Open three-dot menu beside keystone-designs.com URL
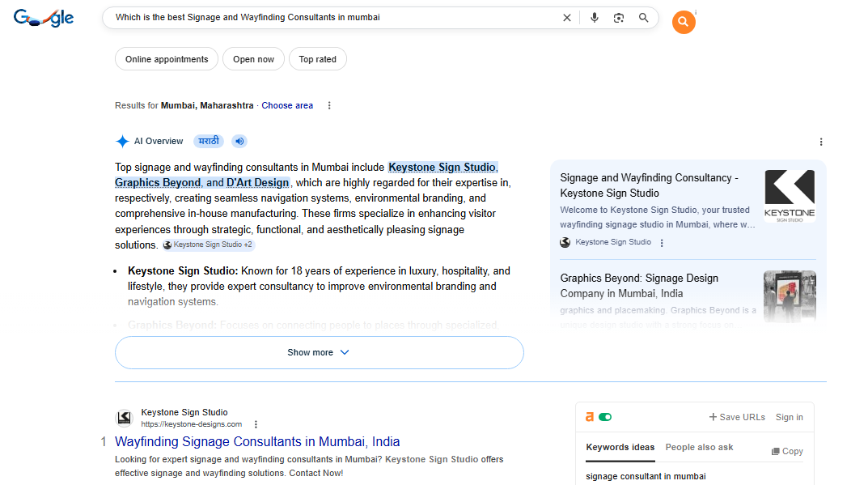 point(256,424)
